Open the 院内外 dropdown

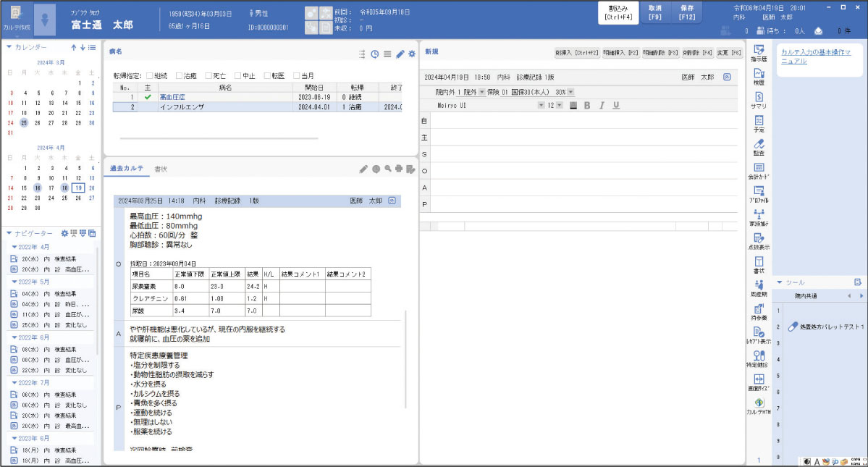[x=483, y=92]
